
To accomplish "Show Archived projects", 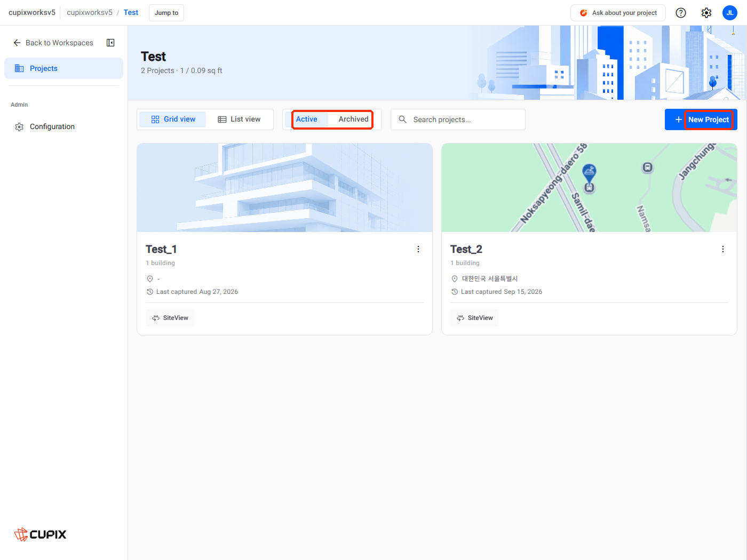I will (353, 119).
